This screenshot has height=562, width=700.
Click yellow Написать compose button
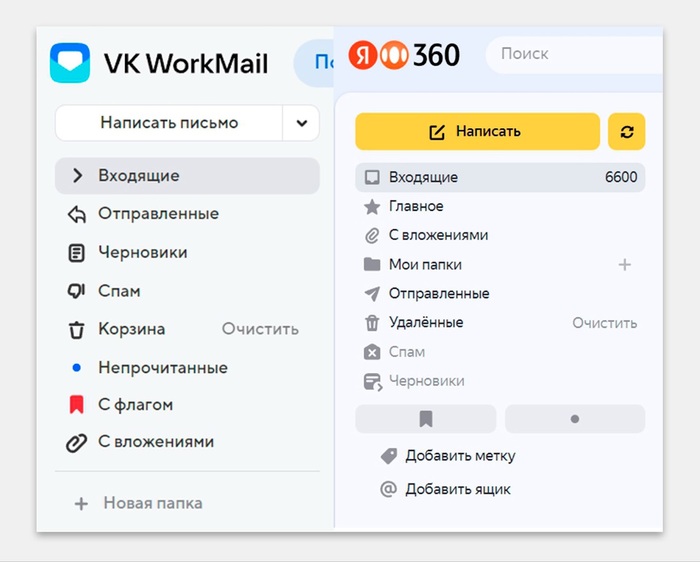click(477, 132)
